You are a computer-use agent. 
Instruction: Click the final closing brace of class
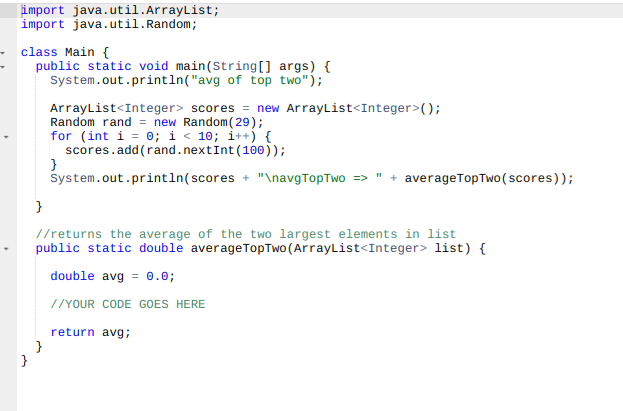pyautogui.click(x=24, y=361)
